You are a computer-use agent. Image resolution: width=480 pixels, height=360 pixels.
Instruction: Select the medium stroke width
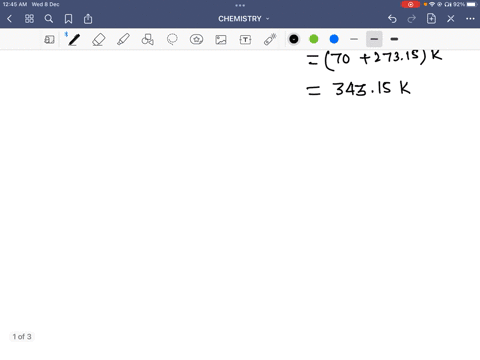(x=374, y=39)
